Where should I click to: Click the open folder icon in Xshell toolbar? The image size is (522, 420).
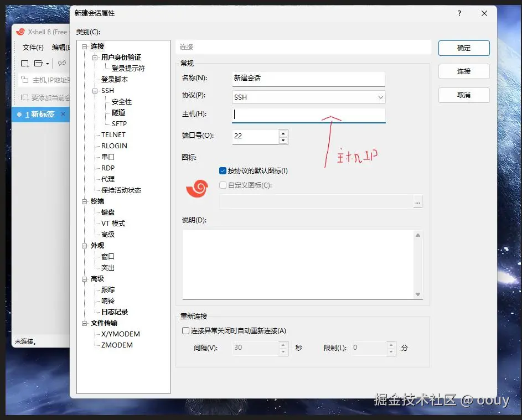(x=39, y=63)
